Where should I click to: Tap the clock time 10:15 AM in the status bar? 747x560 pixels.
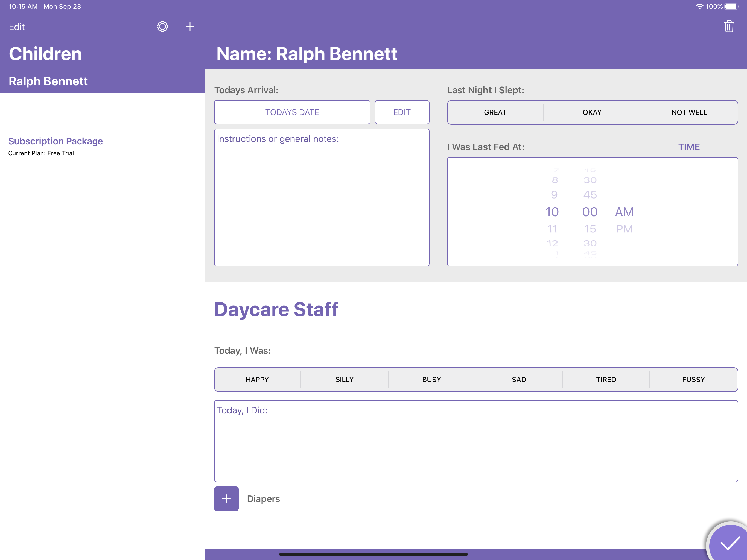[x=23, y=6]
